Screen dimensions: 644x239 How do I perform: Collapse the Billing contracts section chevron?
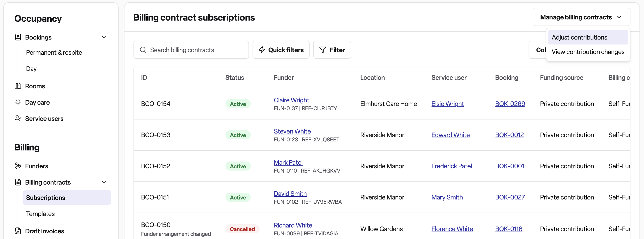[104, 182]
